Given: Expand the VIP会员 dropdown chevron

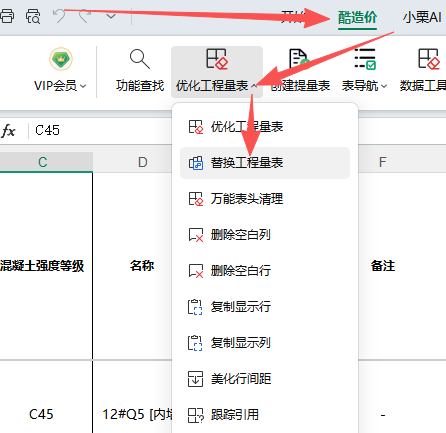Looking at the screenshot, I should (x=83, y=86).
